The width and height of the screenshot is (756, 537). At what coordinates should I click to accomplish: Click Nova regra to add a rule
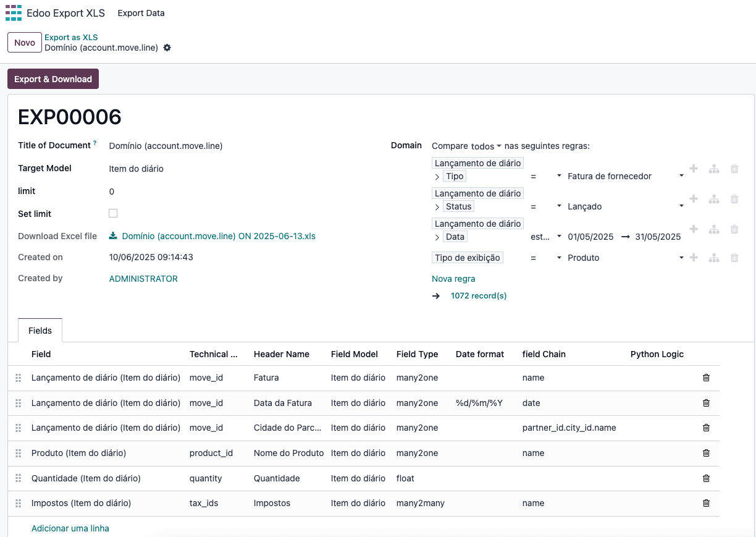(453, 279)
